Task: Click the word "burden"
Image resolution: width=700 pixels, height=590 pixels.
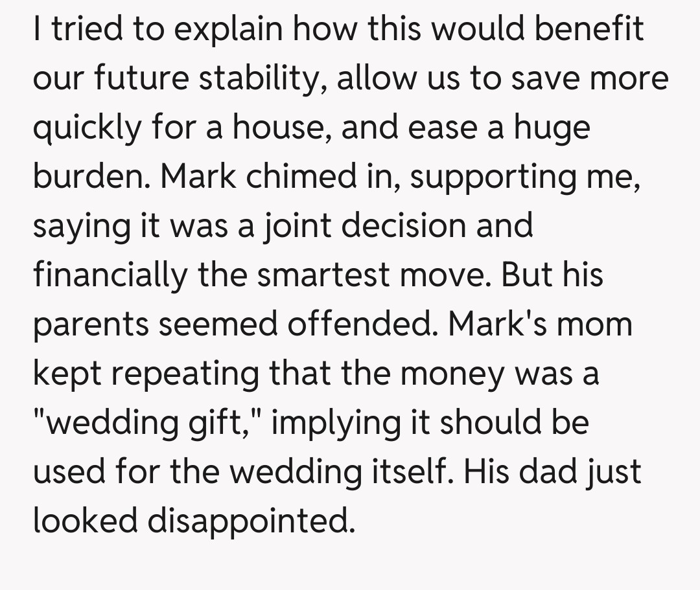Action: pos(89,177)
